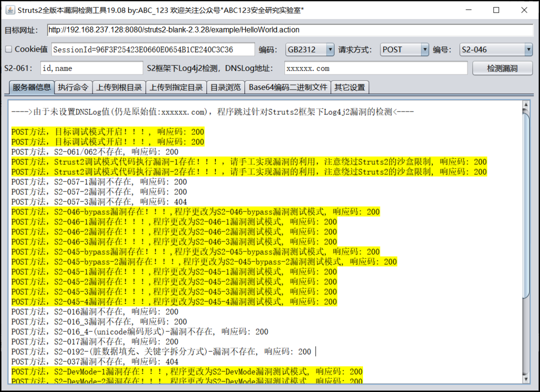This screenshot has width=540, height=392.
Task: Click the Java app icon in title bar
Action: click(x=10, y=10)
